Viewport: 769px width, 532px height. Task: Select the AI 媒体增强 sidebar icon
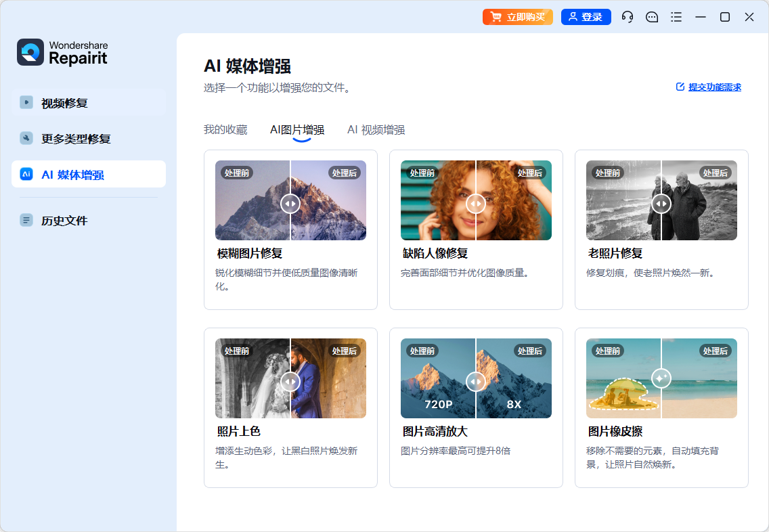tap(26, 175)
